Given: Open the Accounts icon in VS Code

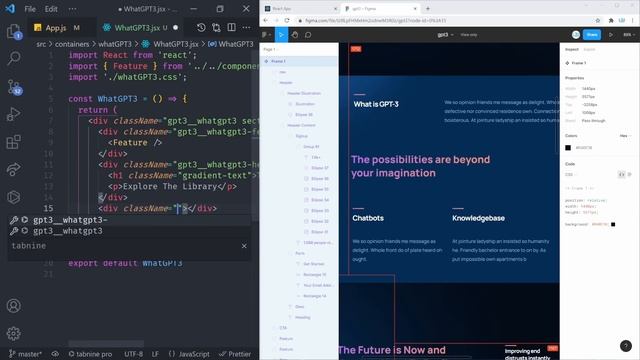Looking at the screenshot, I should point(13,306).
